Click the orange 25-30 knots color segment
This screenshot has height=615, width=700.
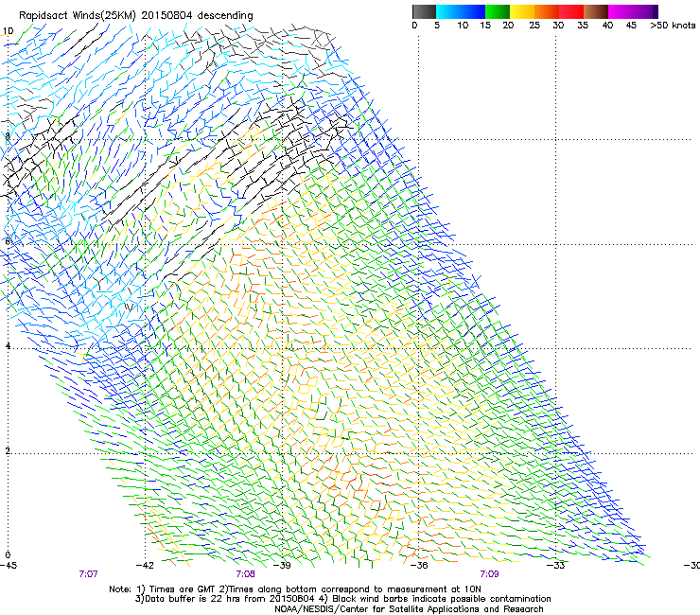click(547, 11)
